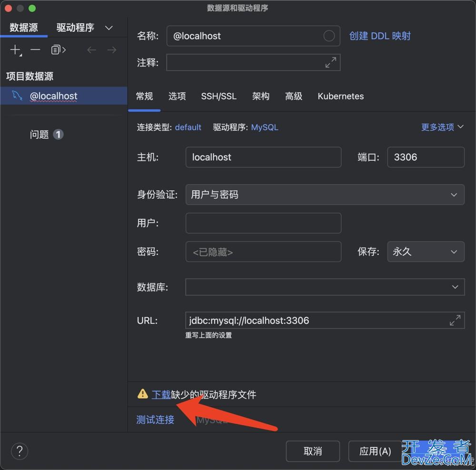Click the 重写上面的设置 hint text
Screen dimensions: 476x470
208,335
